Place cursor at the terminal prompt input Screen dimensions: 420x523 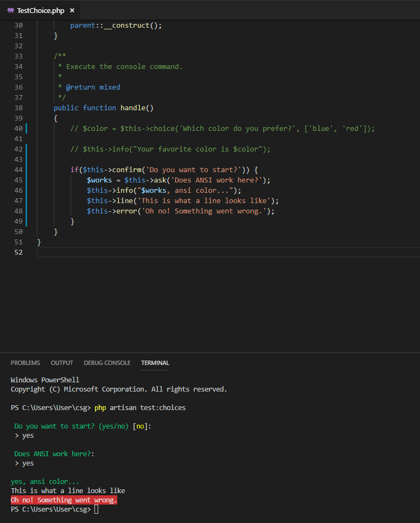click(96, 509)
